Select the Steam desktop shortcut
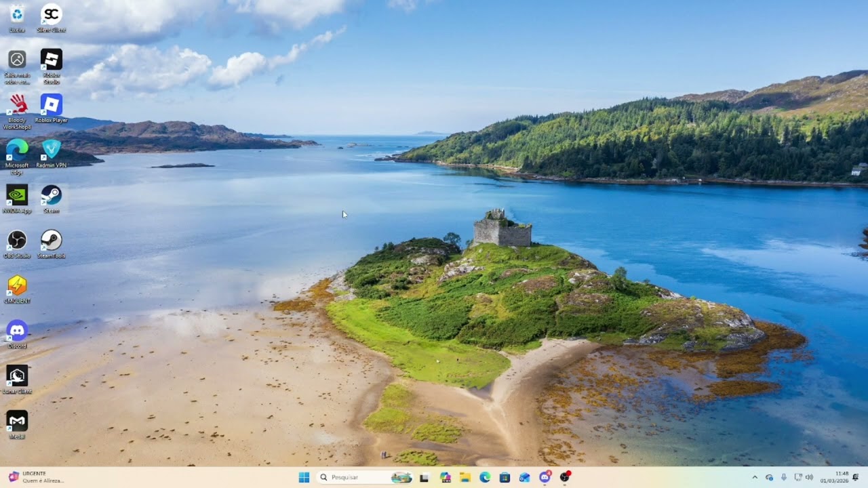 click(52, 199)
